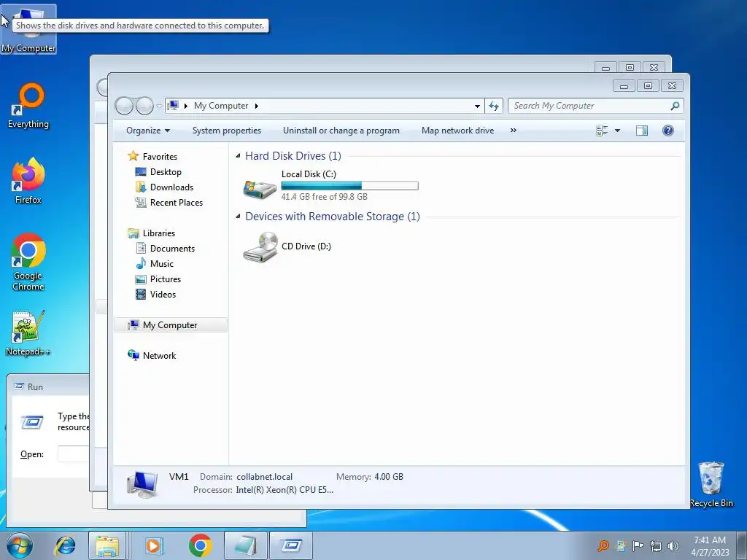Show more toolbar commands chevron
The image size is (747, 560).
click(513, 131)
